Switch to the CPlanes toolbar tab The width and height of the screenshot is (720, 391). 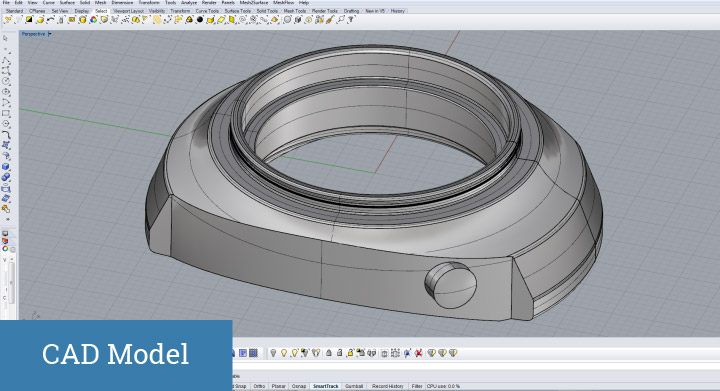37,11
